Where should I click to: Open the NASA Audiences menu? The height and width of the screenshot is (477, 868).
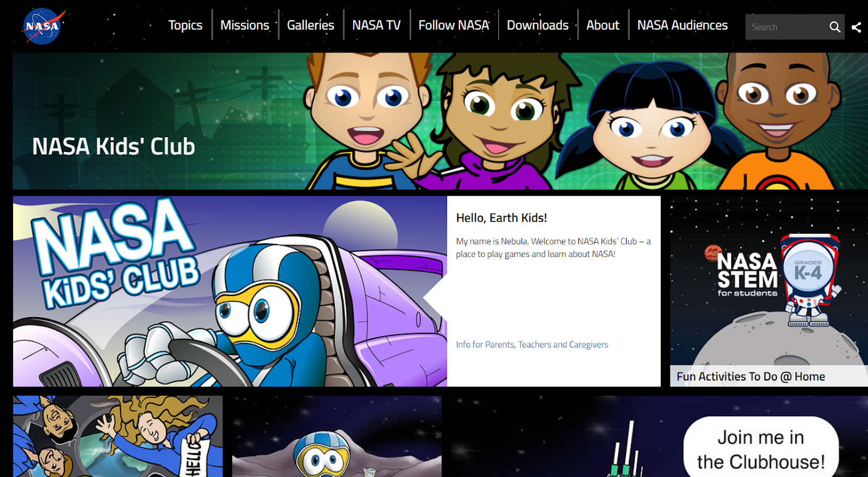tap(682, 25)
